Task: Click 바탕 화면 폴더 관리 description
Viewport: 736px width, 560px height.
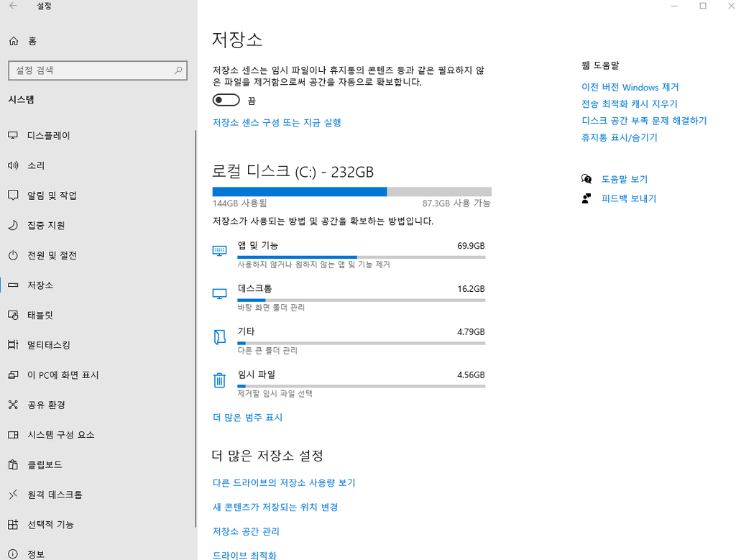Action: tap(271, 308)
